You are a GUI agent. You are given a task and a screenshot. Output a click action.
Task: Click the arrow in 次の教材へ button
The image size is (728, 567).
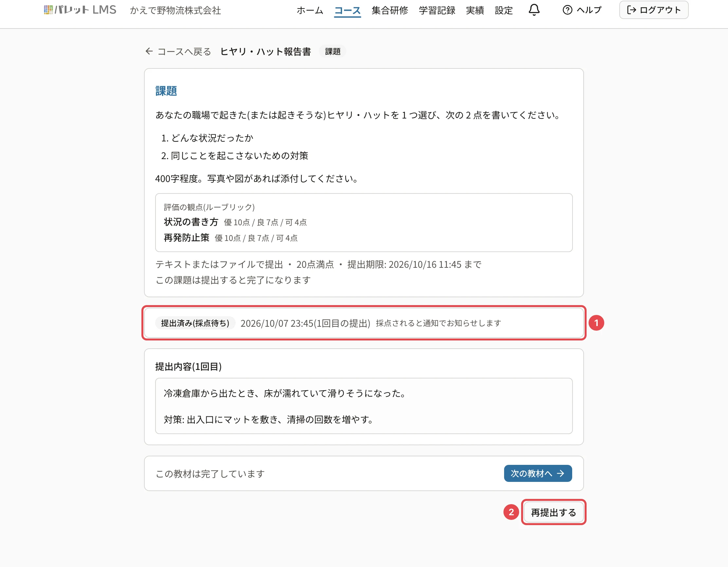560,473
